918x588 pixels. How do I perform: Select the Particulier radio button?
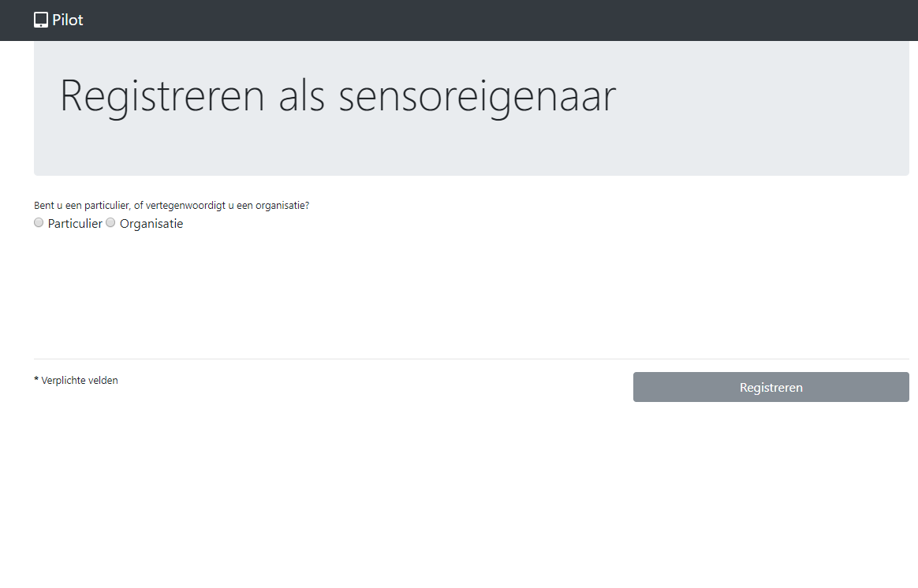(39, 223)
